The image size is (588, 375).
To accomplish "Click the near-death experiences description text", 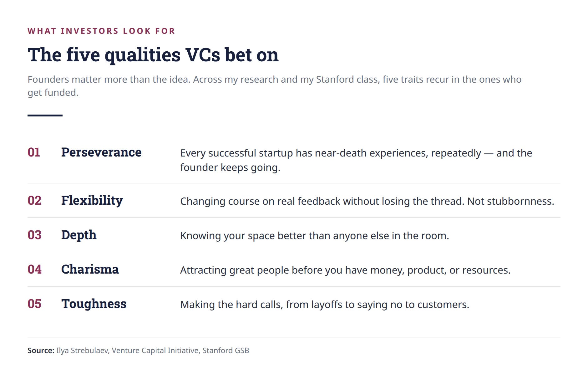I will click(x=356, y=160).
